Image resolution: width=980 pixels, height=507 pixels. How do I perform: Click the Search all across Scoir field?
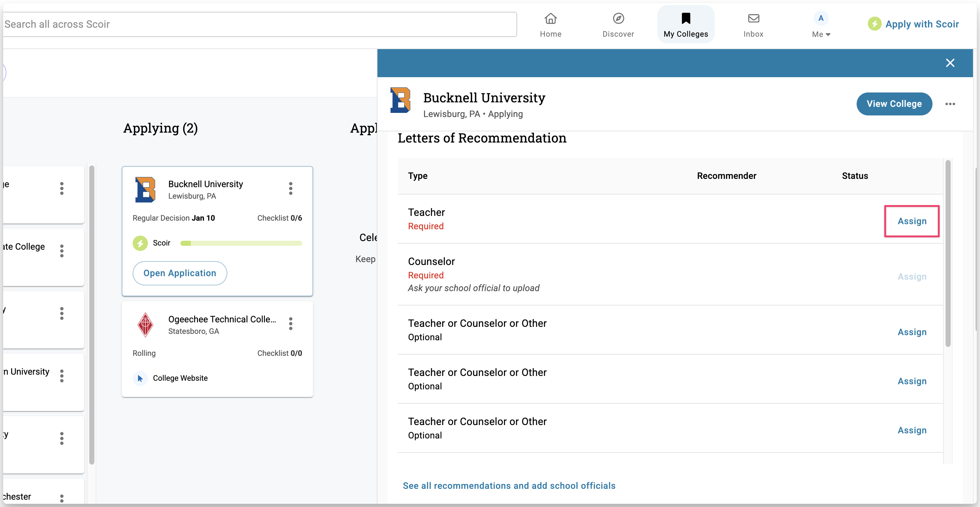pos(259,24)
